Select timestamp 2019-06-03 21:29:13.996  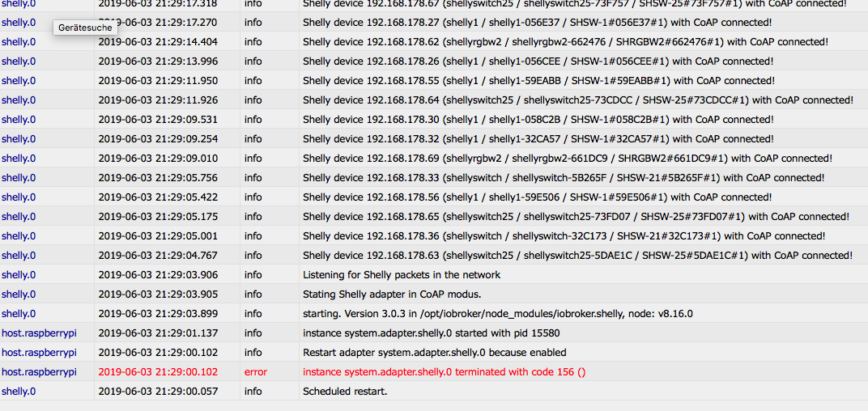[x=159, y=61]
